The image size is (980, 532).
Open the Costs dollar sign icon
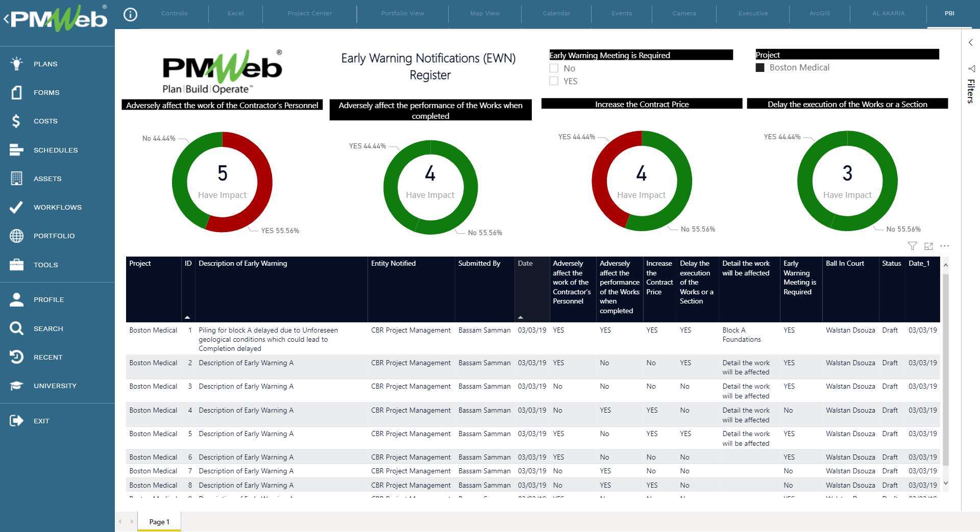(16, 121)
